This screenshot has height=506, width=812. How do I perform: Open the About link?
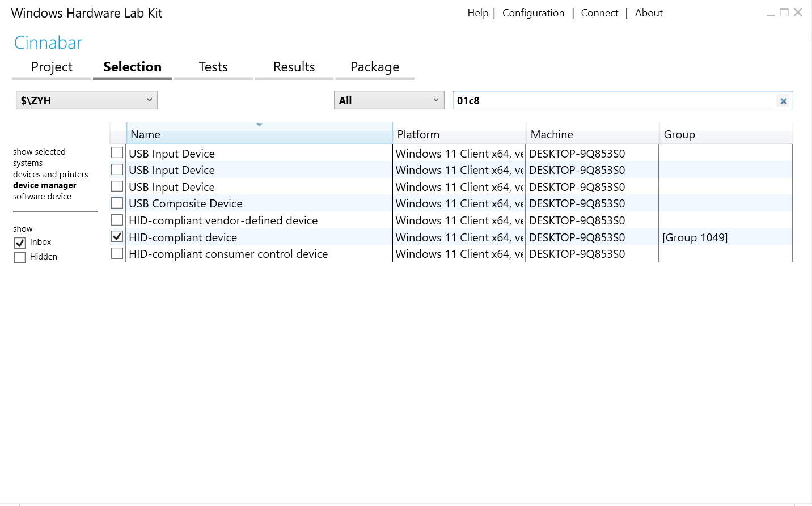click(649, 13)
